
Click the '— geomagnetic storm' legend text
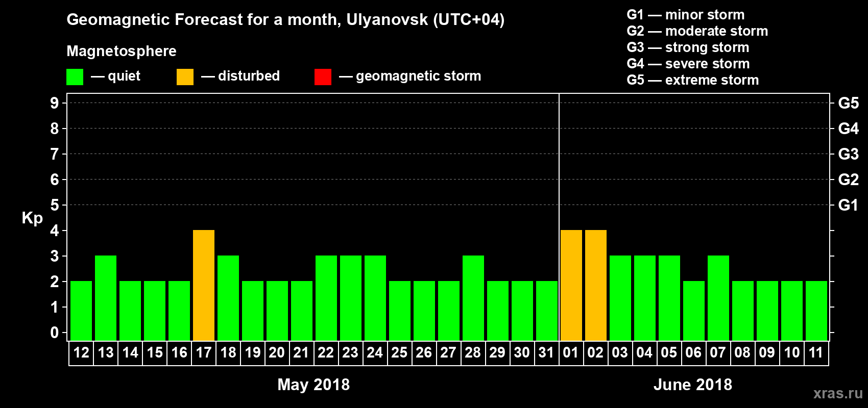coord(410,76)
